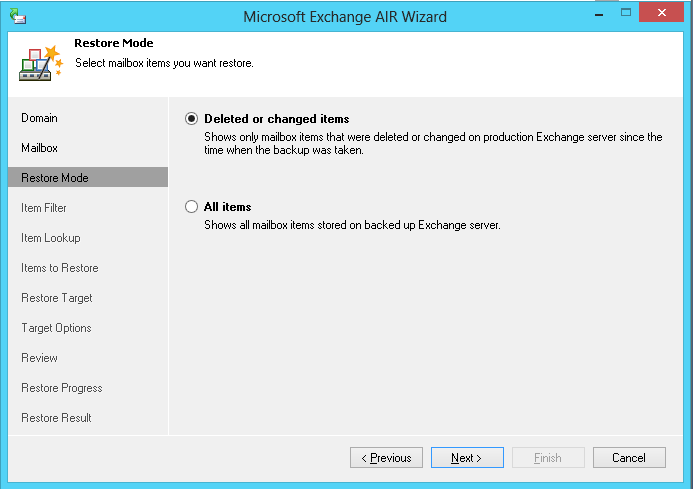Minimize the AIR Wizard window
The image size is (693, 489).
[599, 14]
